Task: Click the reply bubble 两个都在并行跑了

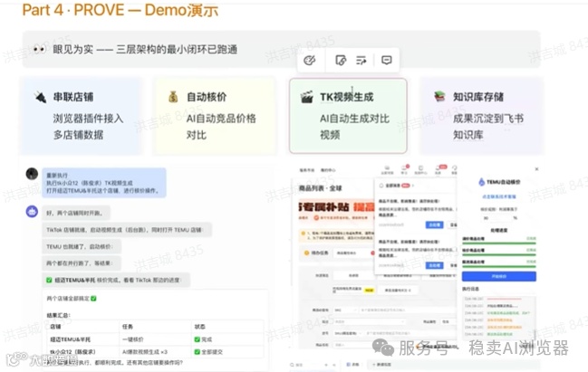Action: (82, 263)
